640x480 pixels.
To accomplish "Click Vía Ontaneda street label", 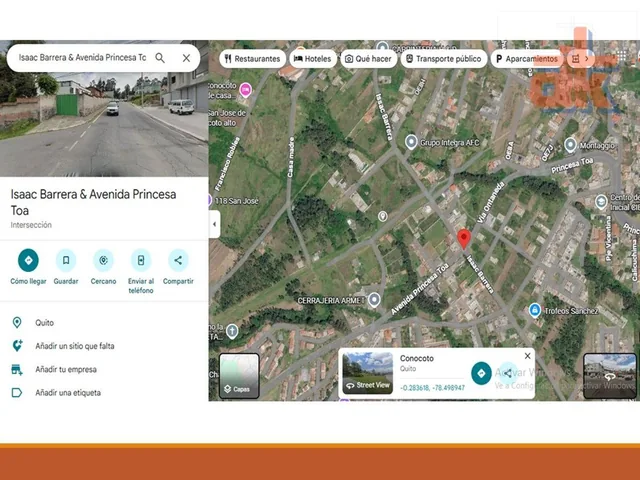I will click(x=491, y=202).
